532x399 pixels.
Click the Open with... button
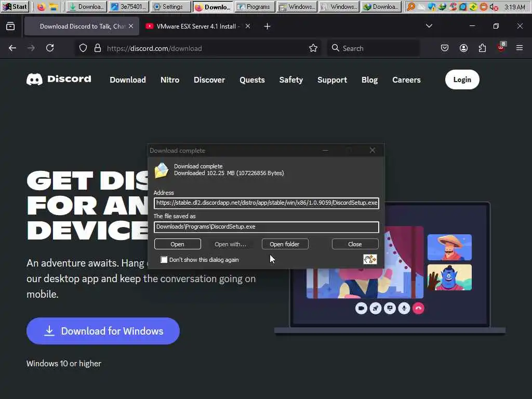(231, 244)
